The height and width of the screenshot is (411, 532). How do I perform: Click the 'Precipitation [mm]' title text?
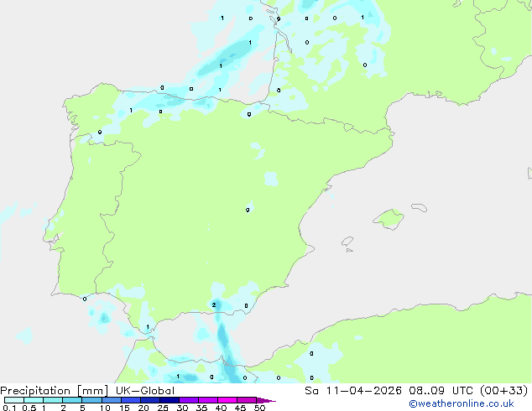click(x=55, y=391)
